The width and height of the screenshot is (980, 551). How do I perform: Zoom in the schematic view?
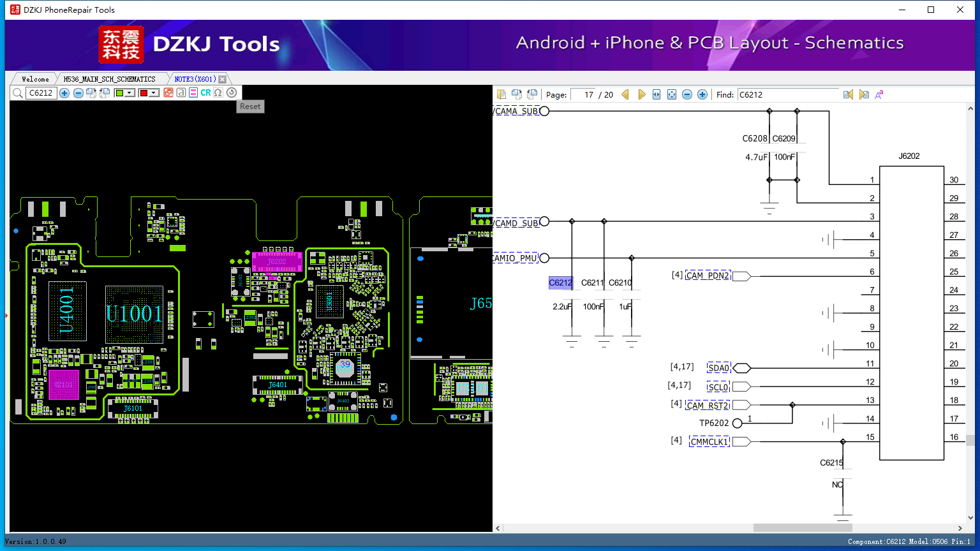702,94
